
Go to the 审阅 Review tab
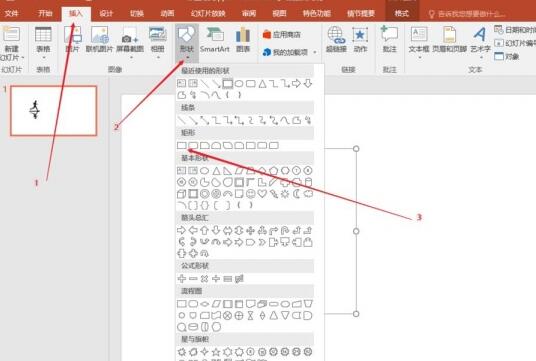click(249, 14)
